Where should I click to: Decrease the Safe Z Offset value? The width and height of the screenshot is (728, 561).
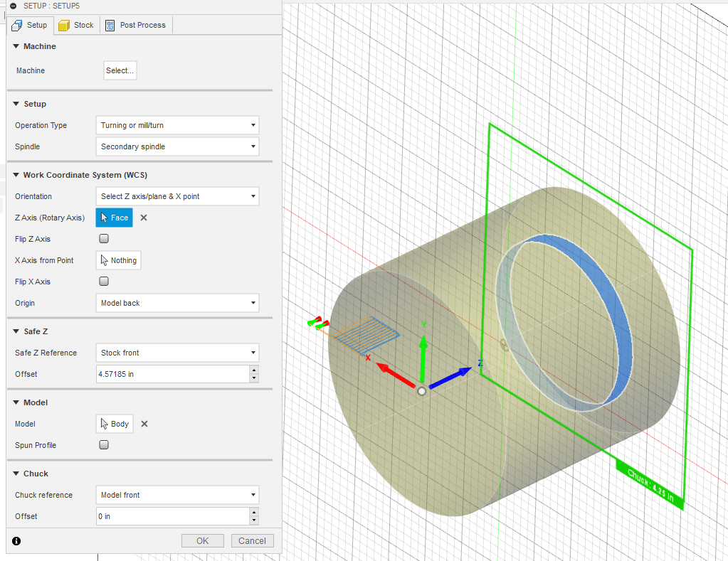coord(253,378)
